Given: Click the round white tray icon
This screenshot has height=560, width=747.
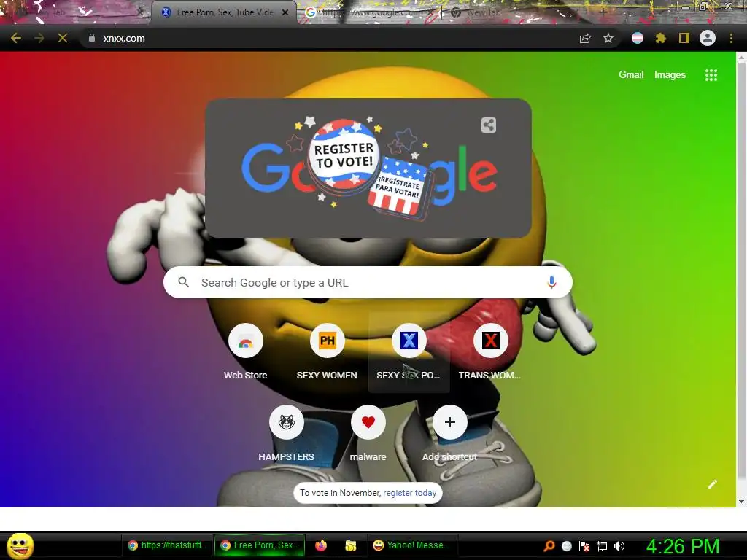Looking at the screenshot, I should [566, 545].
